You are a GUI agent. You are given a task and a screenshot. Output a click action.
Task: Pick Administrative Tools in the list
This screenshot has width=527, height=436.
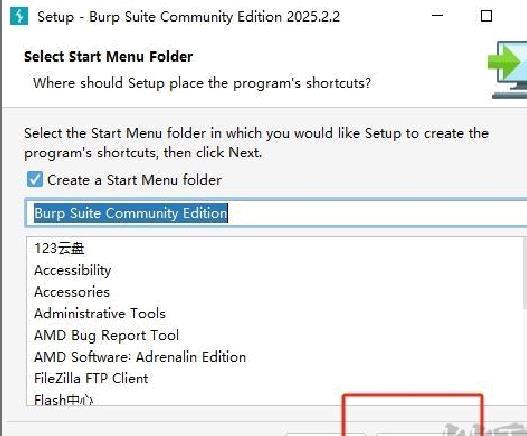click(x=100, y=313)
